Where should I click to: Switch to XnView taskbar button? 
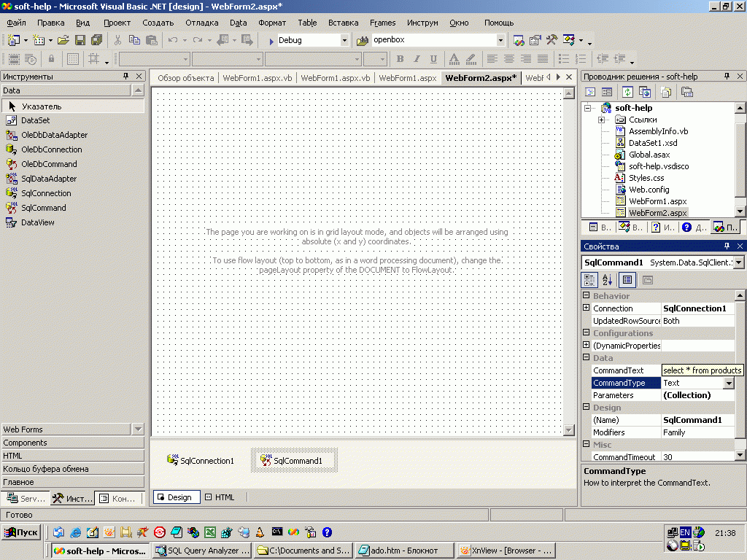(x=506, y=551)
